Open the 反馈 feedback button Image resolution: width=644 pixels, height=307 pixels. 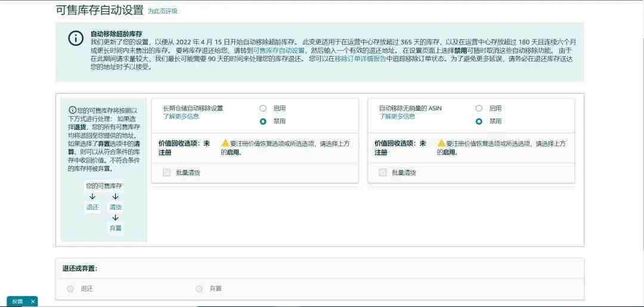[x=17, y=302]
